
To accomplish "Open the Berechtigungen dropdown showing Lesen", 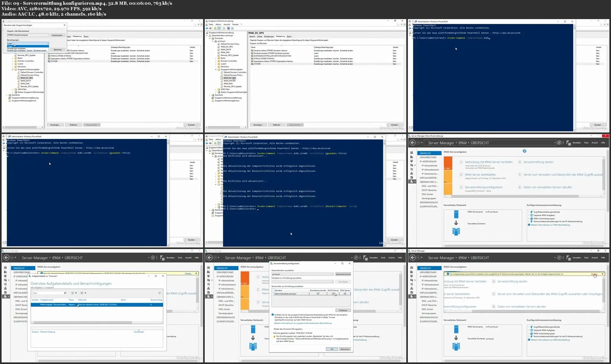I will point(28,44).
